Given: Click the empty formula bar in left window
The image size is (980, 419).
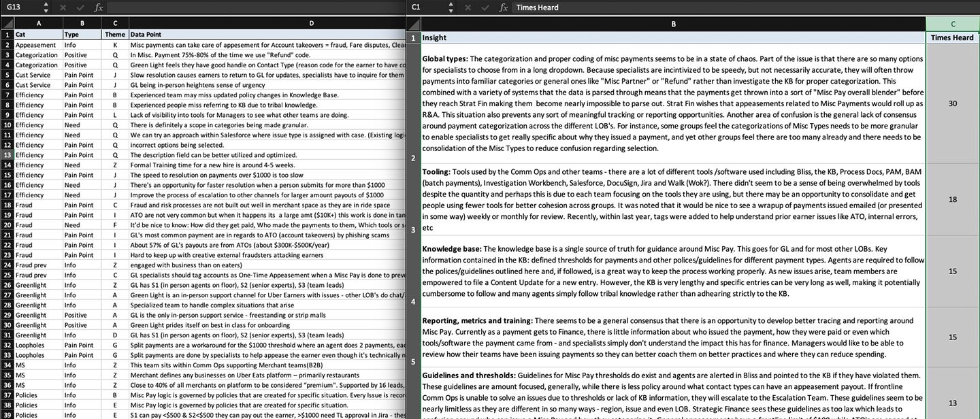Looking at the screenshot, I should [257, 7].
